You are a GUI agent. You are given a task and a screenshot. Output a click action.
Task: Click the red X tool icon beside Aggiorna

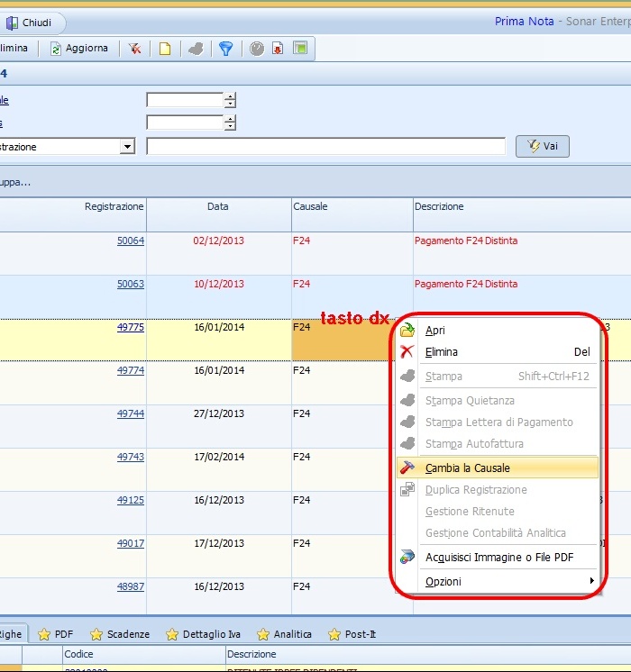click(x=134, y=49)
